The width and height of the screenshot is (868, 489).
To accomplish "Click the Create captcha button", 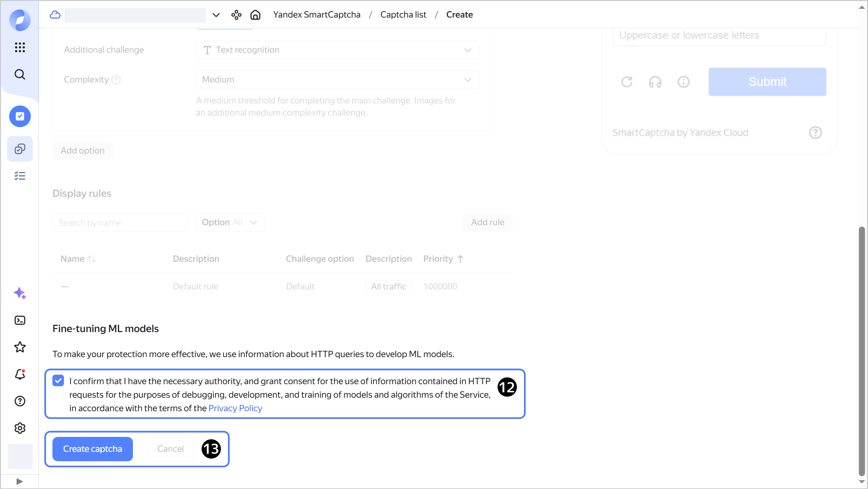I will (92, 449).
